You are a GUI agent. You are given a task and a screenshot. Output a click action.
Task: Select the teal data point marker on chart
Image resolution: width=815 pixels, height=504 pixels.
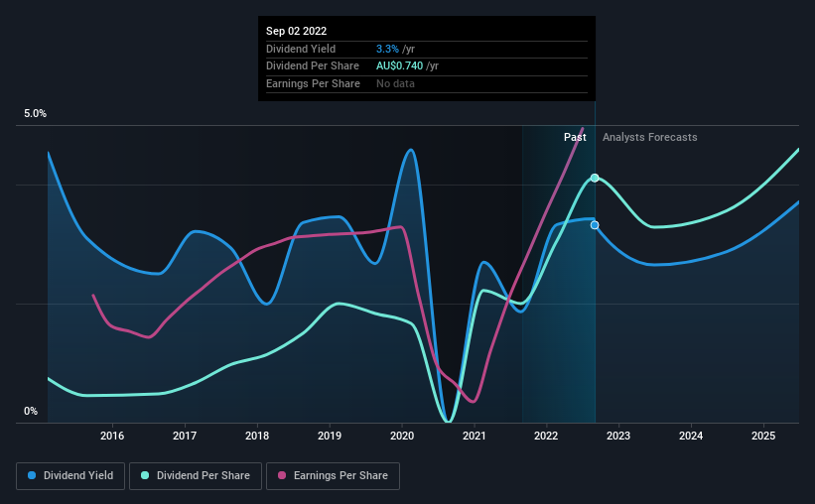(x=595, y=179)
